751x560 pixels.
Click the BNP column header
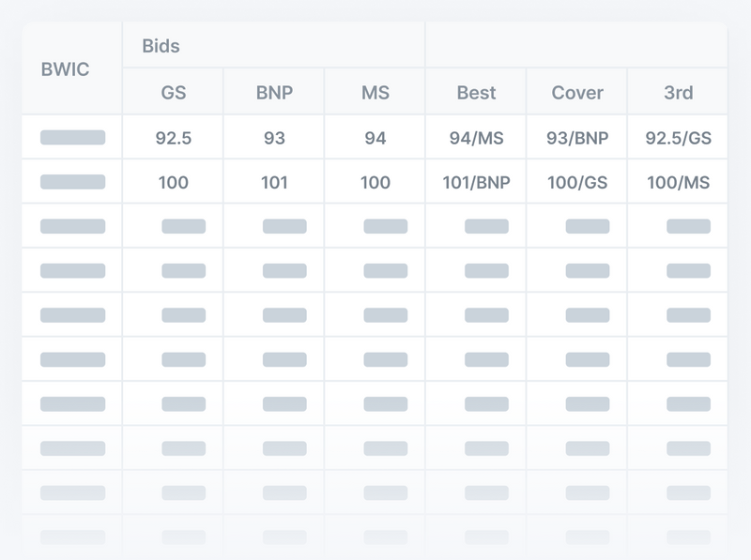pos(273,91)
